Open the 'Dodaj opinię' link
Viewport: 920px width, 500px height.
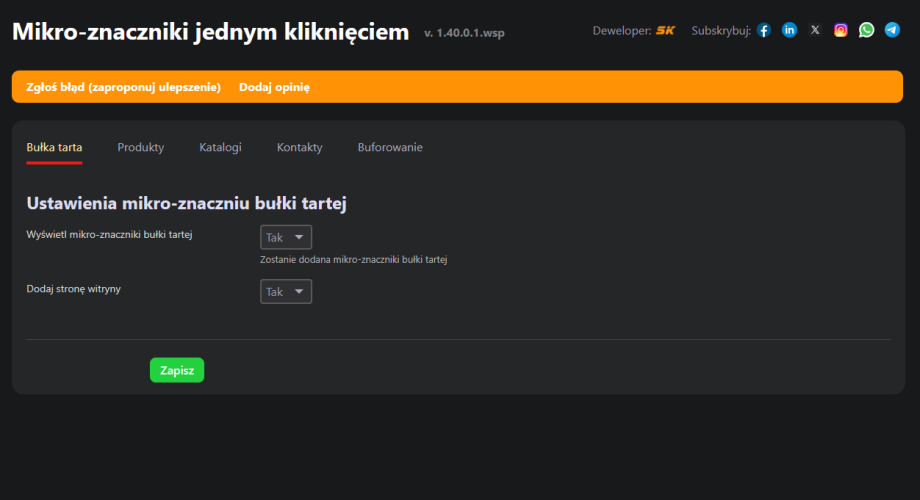[x=274, y=87]
